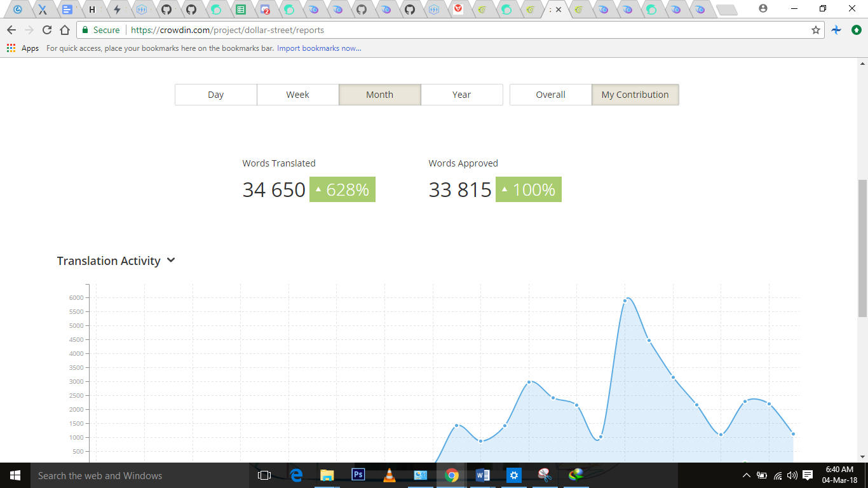
Task: Go back using the browser back arrow
Action: (x=11, y=30)
